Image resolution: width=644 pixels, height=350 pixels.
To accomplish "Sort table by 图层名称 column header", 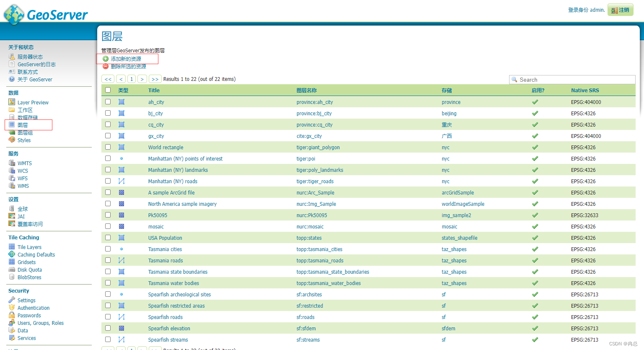I will point(307,90).
